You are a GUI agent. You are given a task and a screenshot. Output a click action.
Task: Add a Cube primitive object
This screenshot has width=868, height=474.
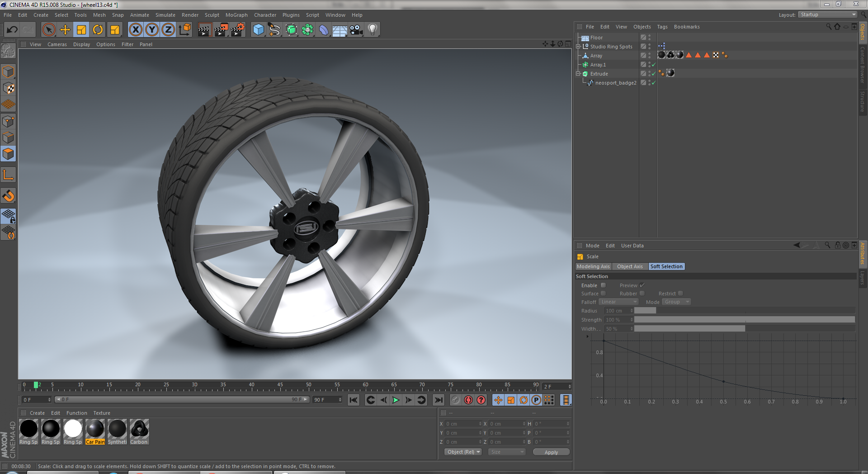pos(259,30)
